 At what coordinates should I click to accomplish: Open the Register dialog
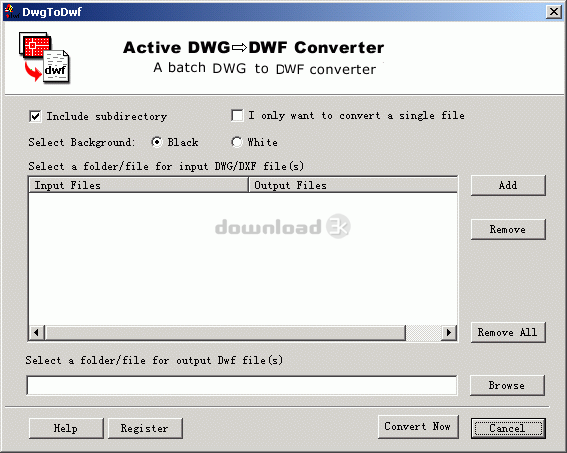(145, 428)
